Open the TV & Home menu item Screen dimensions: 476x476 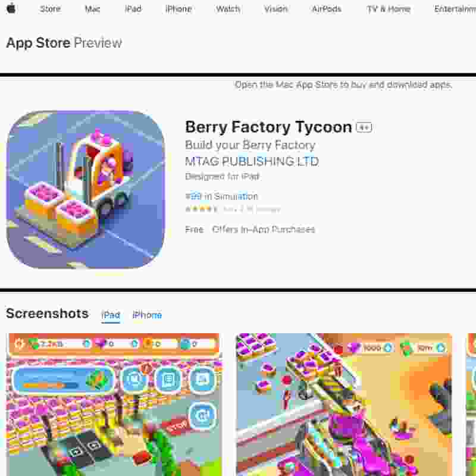point(389,9)
